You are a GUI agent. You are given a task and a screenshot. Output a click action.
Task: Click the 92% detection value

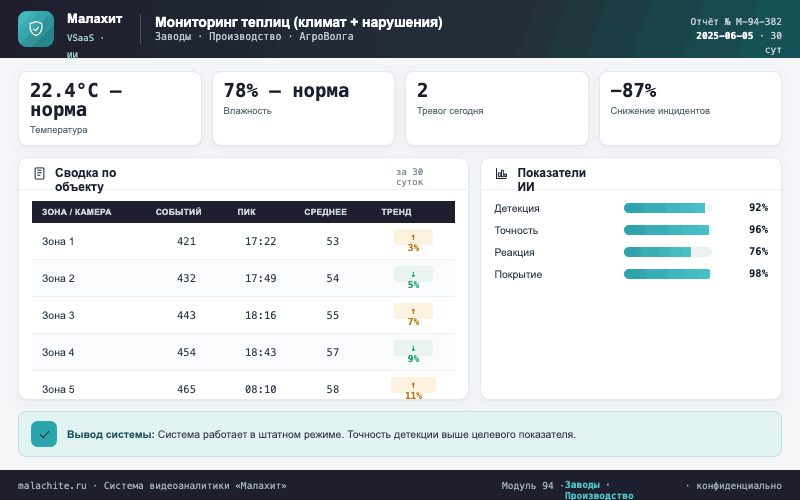[758, 208]
